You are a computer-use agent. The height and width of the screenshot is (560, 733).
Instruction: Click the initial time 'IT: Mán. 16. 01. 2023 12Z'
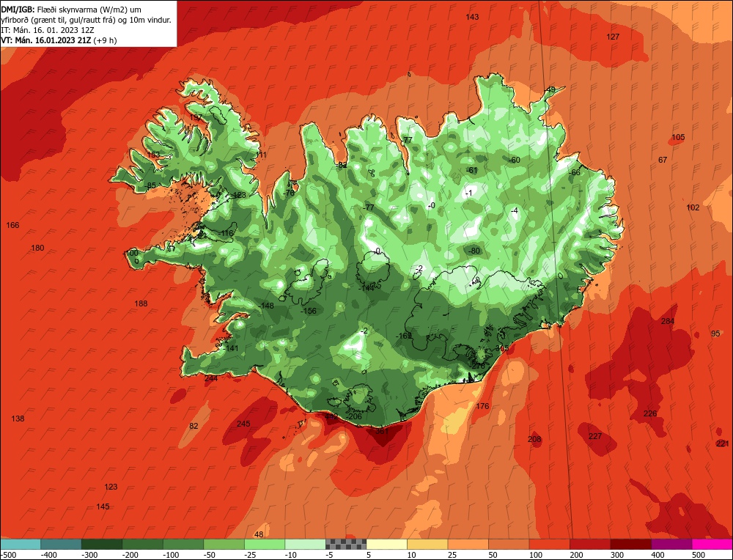tap(48, 30)
